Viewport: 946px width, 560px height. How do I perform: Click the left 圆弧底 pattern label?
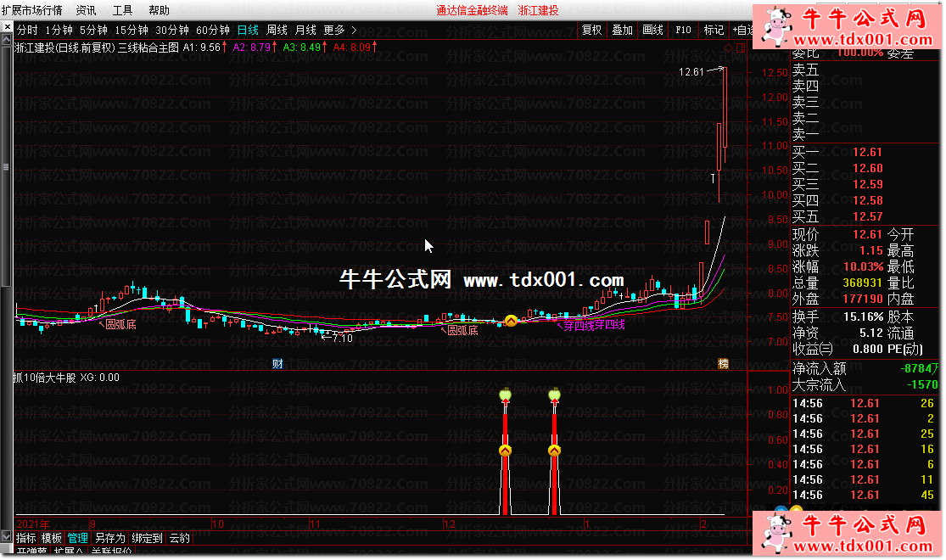[120, 325]
